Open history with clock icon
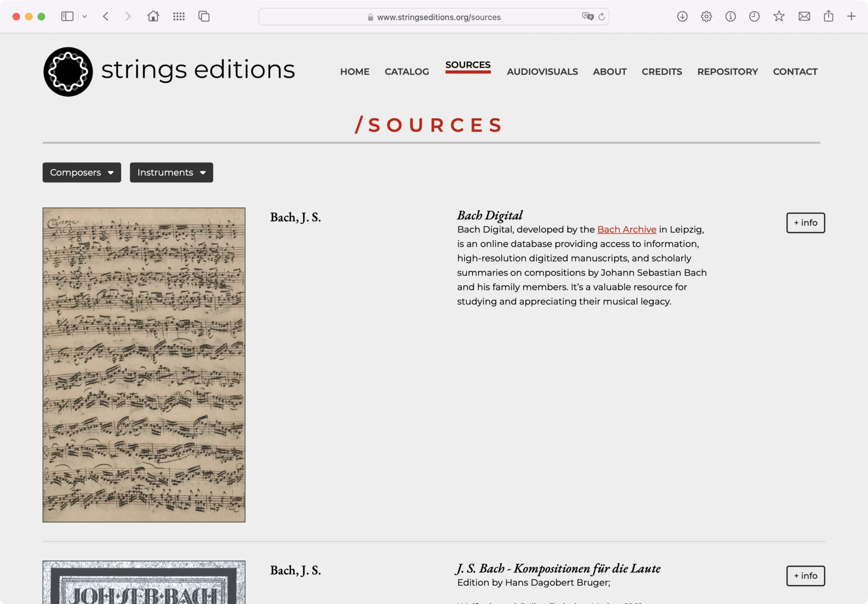Viewport: 868px width, 604px height. pyautogui.click(x=754, y=16)
